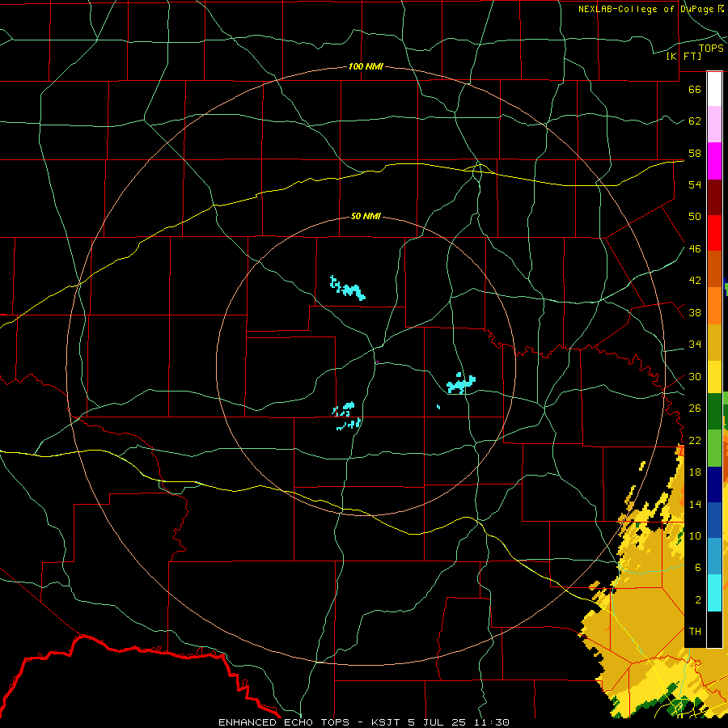Click the NEXLAB-College of DuPage credit text
Screen dimensions: 728x728
[x=650, y=9]
